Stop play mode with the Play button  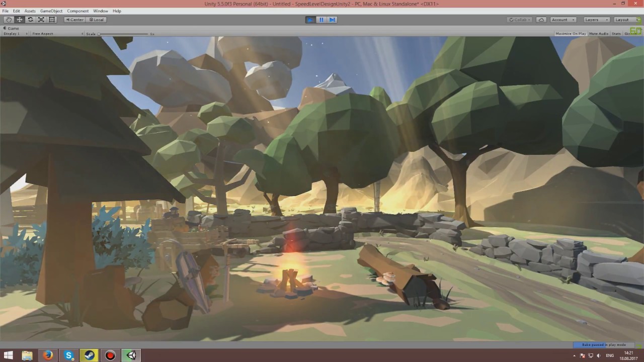coord(310,20)
